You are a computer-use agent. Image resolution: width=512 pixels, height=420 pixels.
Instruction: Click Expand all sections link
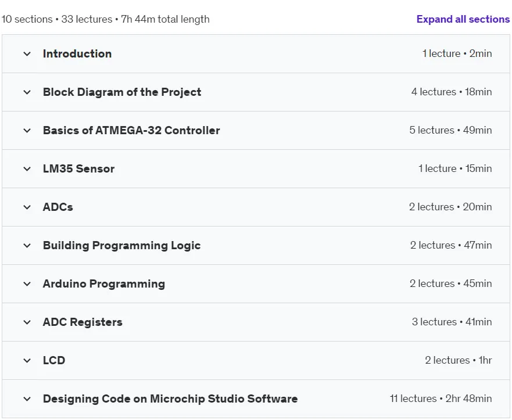pyautogui.click(x=463, y=19)
